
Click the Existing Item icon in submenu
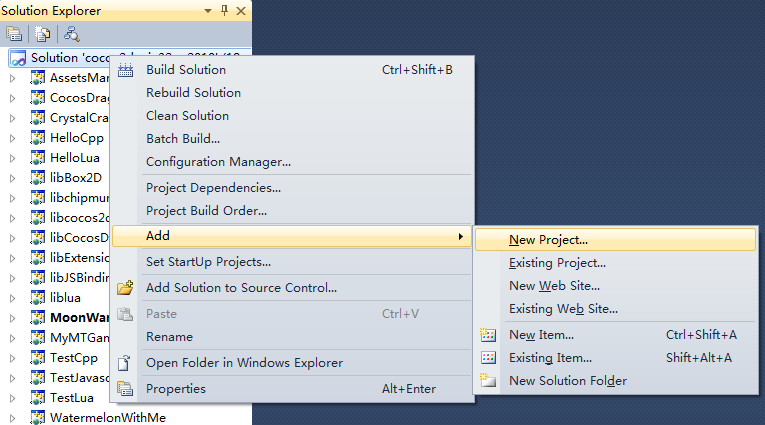[488, 358]
